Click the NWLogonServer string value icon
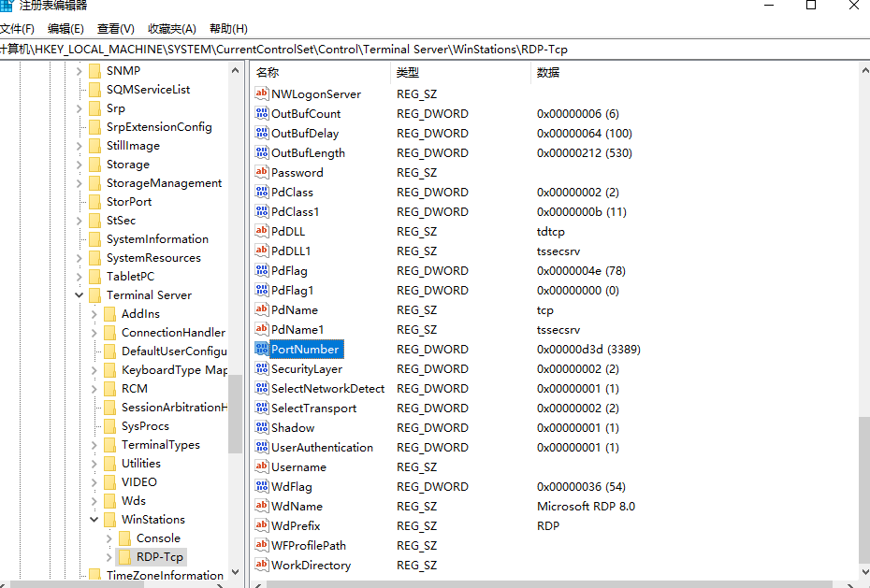The width and height of the screenshot is (870, 588). coord(262,93)
